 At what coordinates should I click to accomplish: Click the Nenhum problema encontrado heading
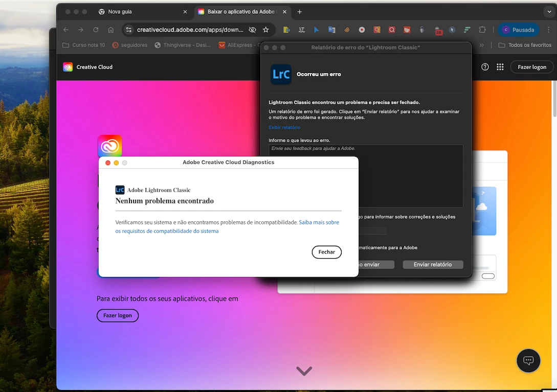click(x=165, y=201)
